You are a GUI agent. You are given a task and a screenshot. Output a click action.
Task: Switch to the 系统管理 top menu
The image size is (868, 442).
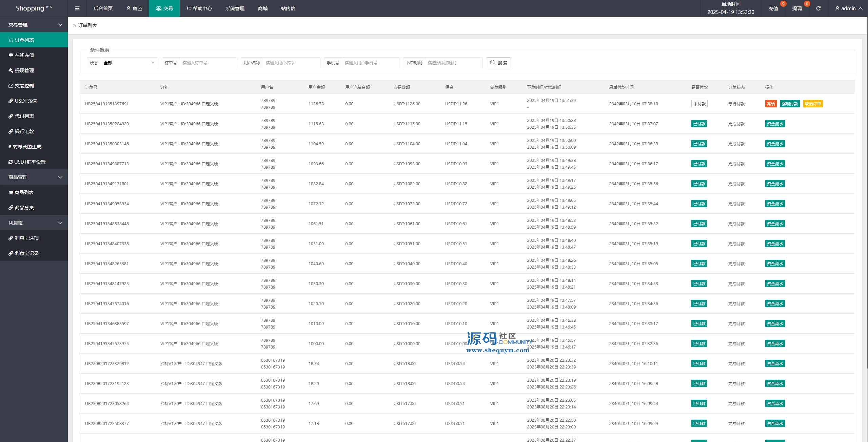[235, 8]
